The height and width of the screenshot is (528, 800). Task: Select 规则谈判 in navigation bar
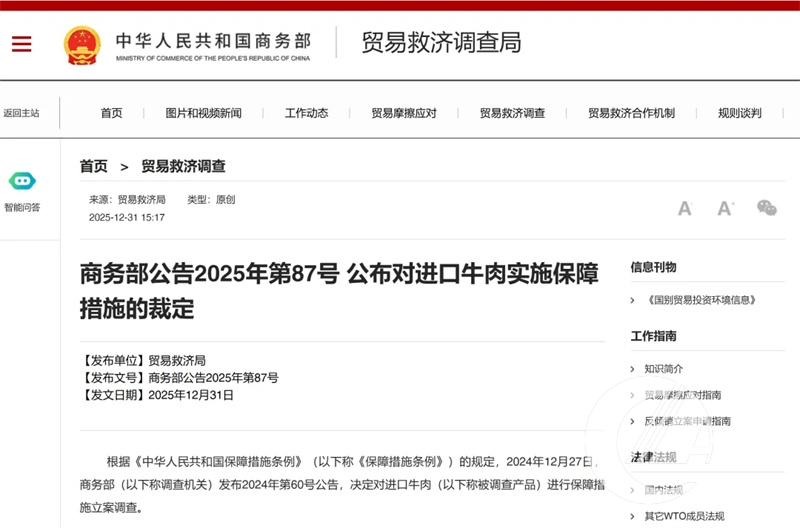740,113
